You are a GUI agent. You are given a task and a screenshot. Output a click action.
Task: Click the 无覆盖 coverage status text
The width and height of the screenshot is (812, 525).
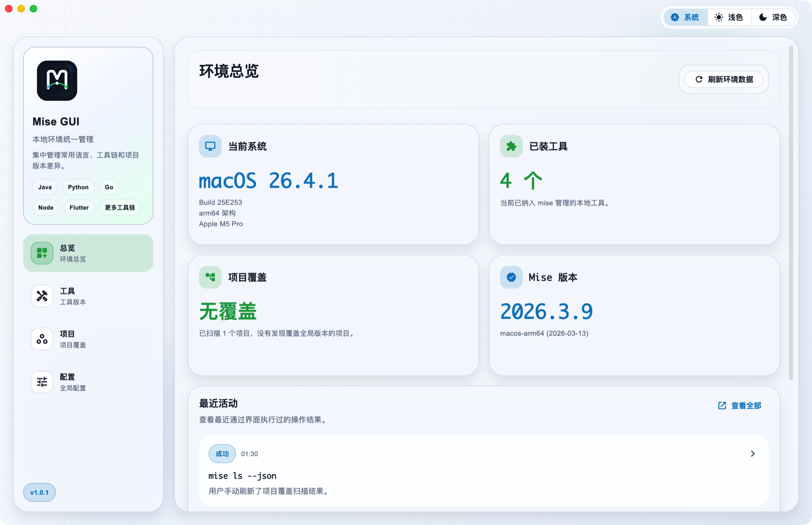(x=228, y=311)
